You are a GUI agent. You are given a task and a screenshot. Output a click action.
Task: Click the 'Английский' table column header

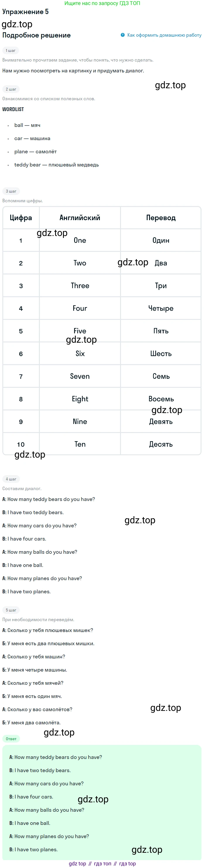point(80,218)
